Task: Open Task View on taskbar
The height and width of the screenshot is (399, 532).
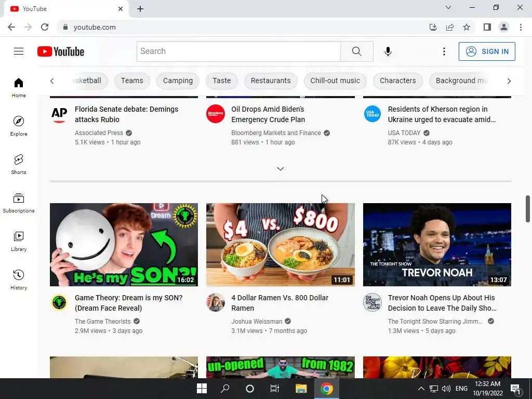Action: pos(274,389)
